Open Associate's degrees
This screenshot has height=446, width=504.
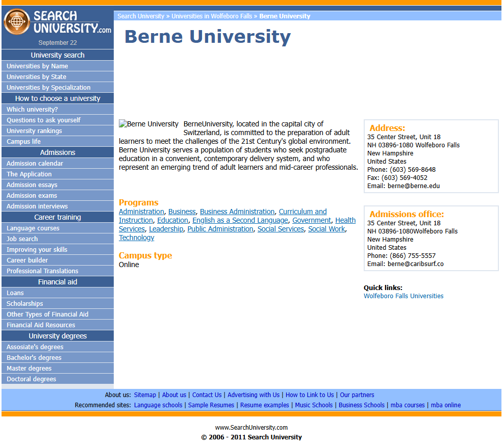(58, 347)
